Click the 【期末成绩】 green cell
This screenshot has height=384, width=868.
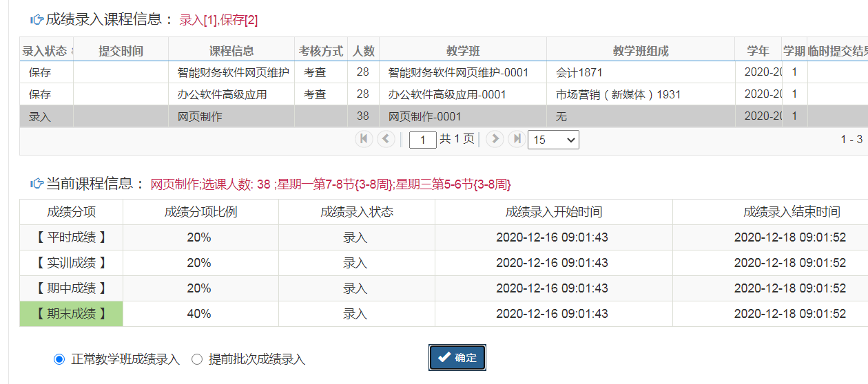tap(71, 314)
